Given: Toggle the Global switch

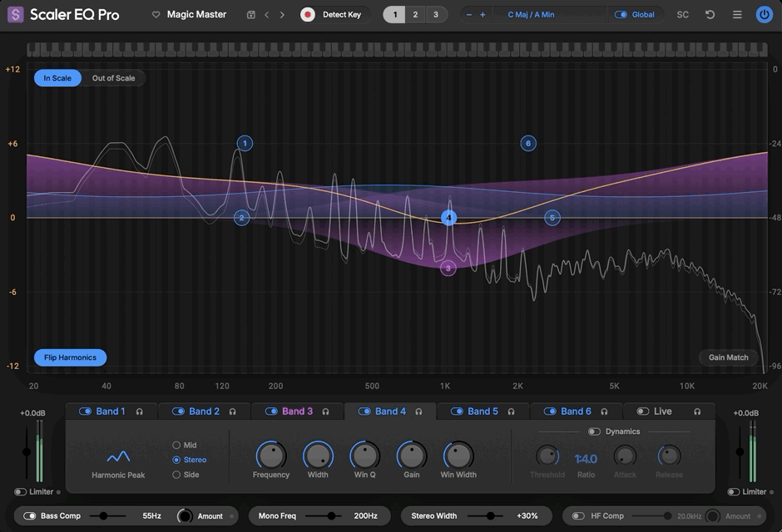Looking at the screenshot, I should (621, 15).
